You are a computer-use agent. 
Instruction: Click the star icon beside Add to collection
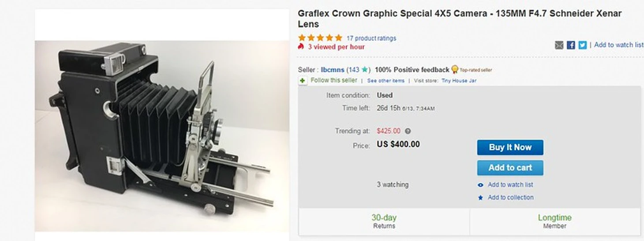point(480,198)
